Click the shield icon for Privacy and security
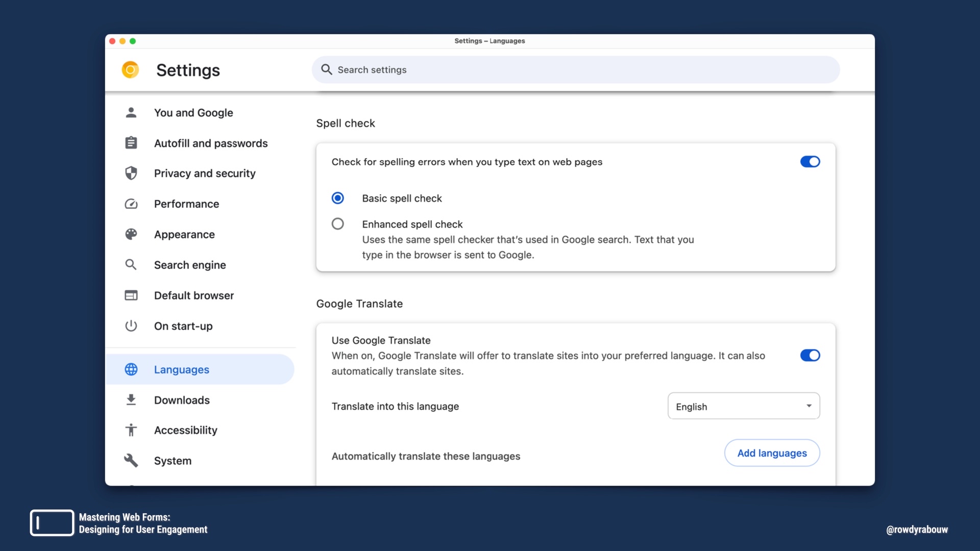Image resolution: width=980 pixels, height=551 pixels. 131,173
